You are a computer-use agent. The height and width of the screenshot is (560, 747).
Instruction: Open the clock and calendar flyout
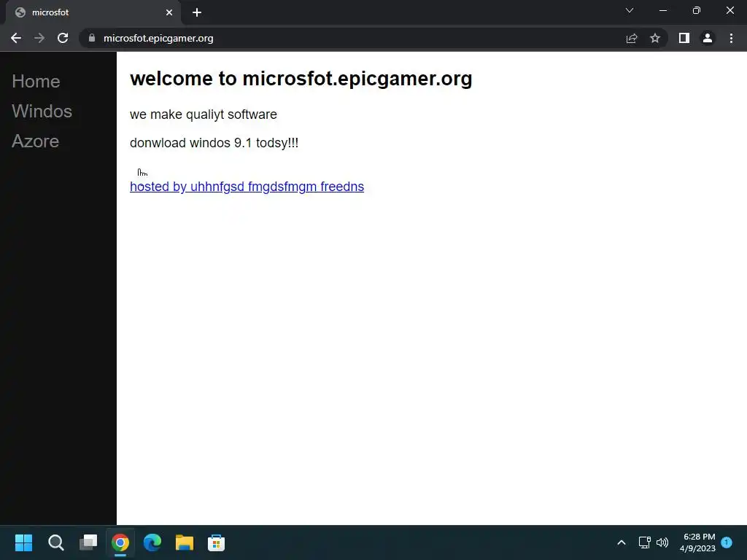[x=698, y=542]
